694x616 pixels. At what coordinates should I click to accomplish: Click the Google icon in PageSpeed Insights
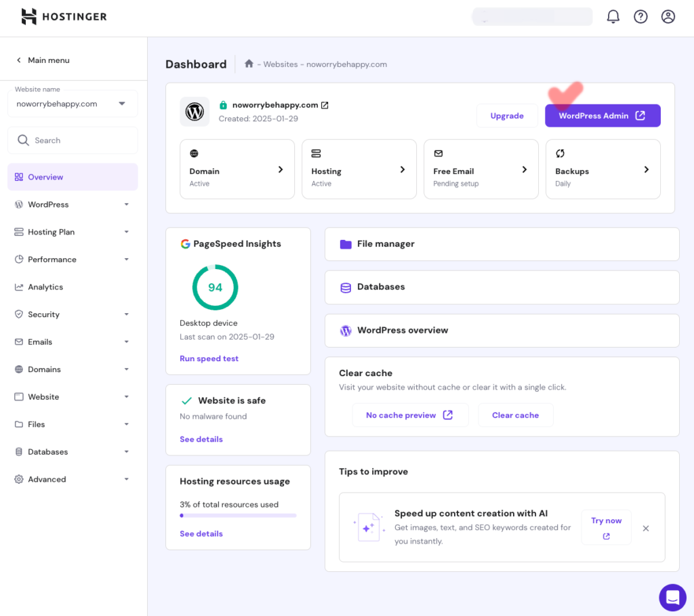185,244
